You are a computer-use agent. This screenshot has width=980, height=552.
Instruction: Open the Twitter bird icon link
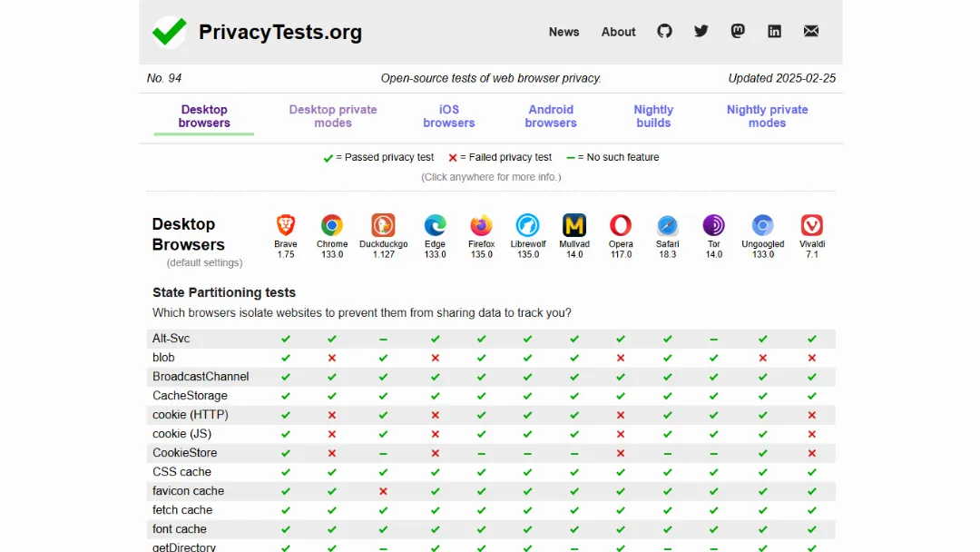[x=701, y=31]
